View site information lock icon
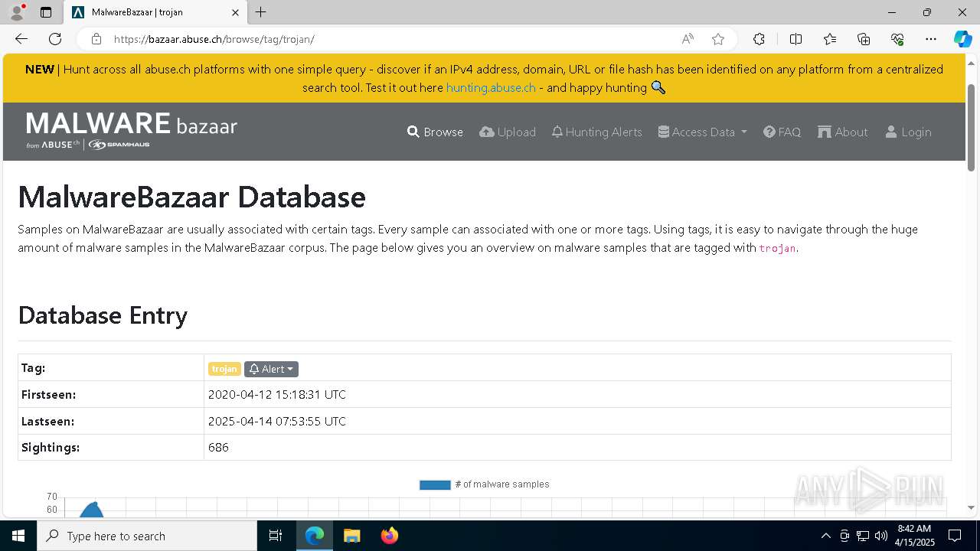The width and height of the screenshot is (980, 551). click(x=96, y=39)
